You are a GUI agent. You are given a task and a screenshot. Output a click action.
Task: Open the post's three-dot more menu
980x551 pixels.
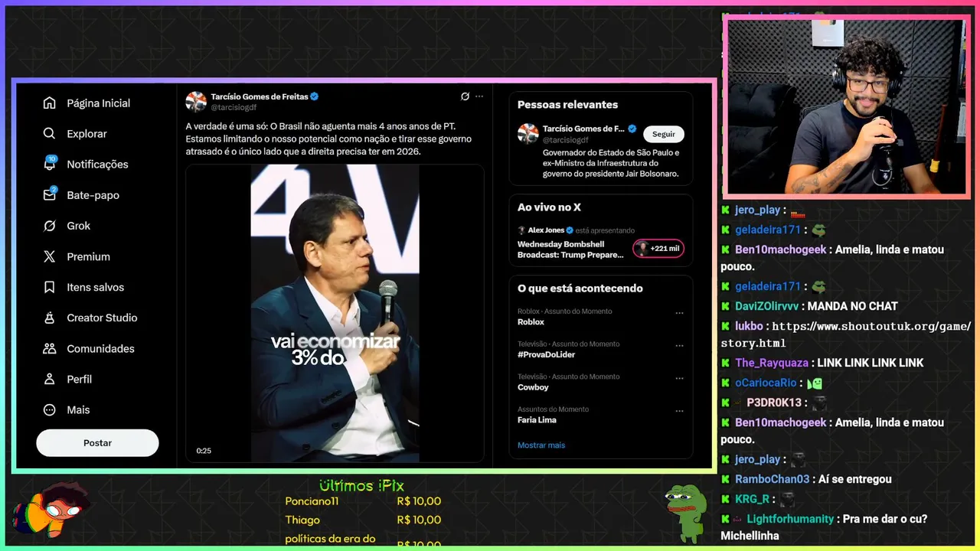pos(479,96)
